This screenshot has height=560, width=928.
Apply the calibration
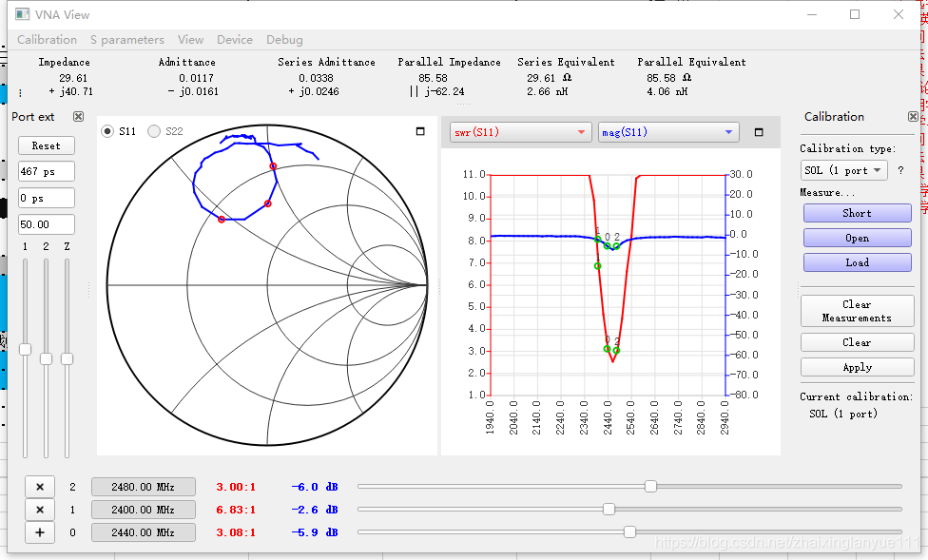pos(857,367)
